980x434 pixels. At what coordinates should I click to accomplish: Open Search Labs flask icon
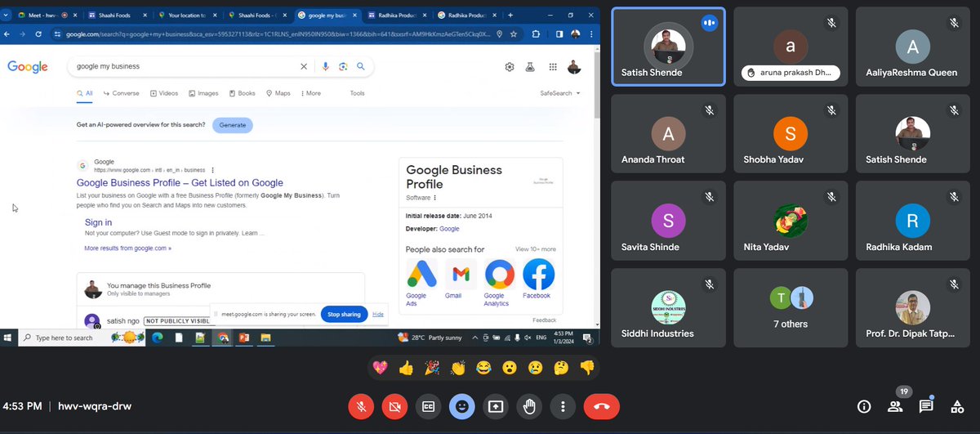(x=531, y=67)
